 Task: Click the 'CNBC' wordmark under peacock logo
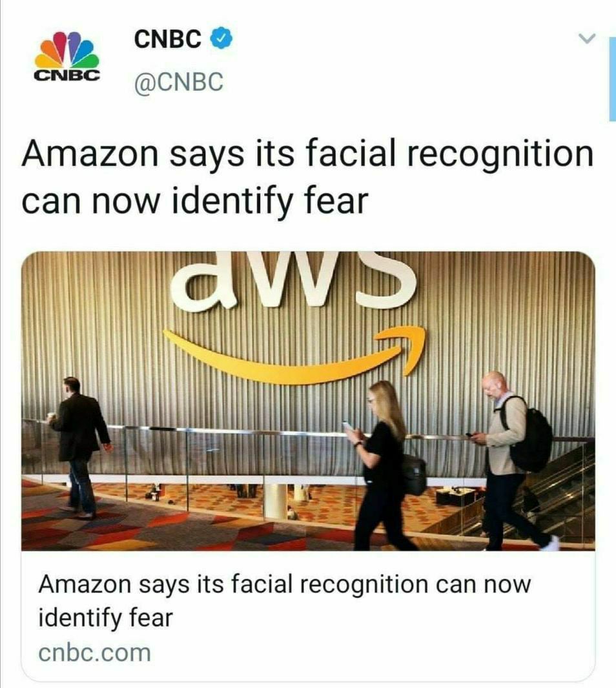(x=67, y=76)
